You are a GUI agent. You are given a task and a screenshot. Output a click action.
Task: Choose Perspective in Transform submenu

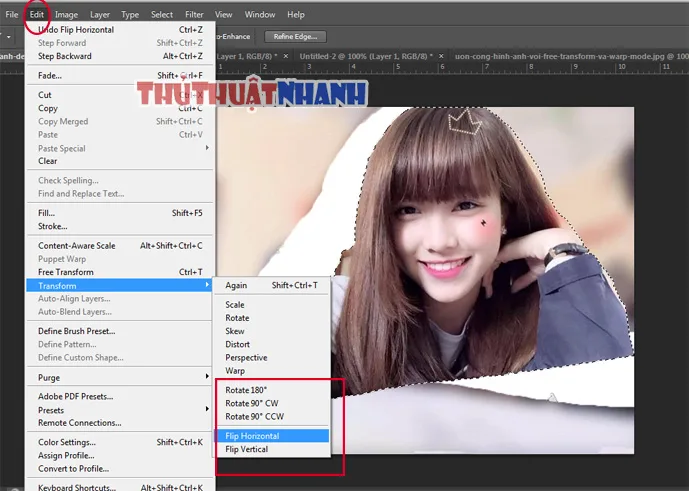(x=272, y=357)
